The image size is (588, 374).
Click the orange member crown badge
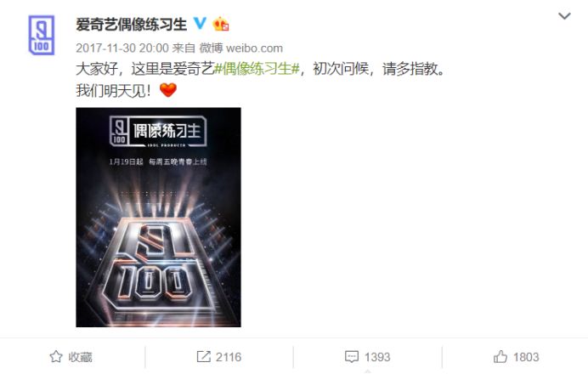click(221, 24)
